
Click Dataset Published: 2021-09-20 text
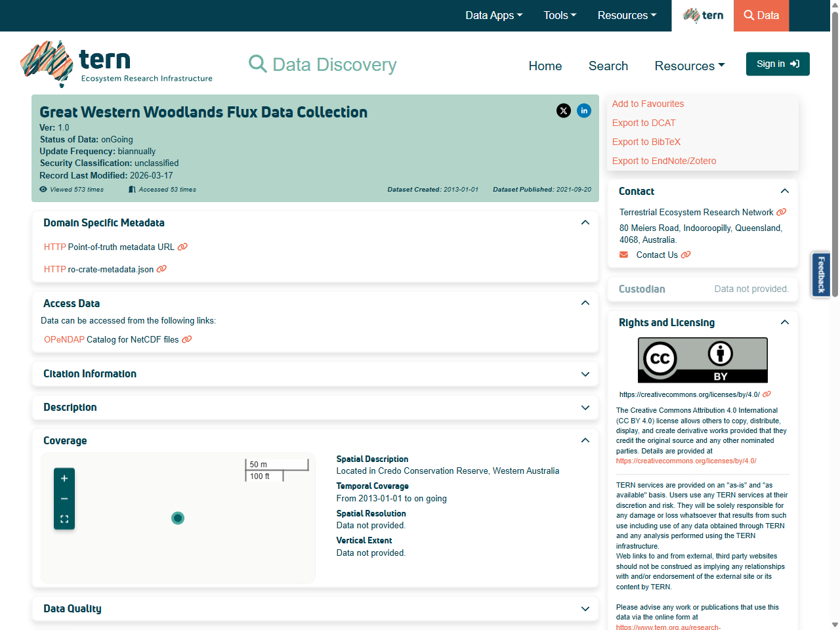542,189
